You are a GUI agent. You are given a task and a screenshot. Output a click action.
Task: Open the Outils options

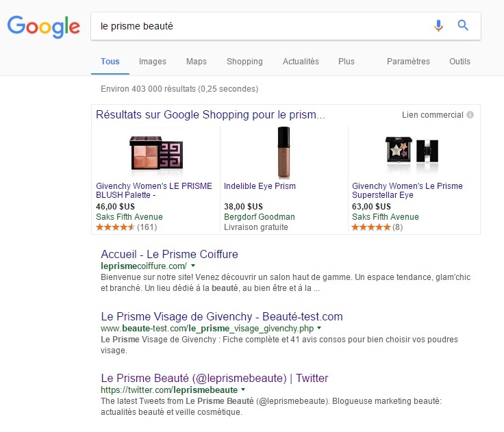459,62
